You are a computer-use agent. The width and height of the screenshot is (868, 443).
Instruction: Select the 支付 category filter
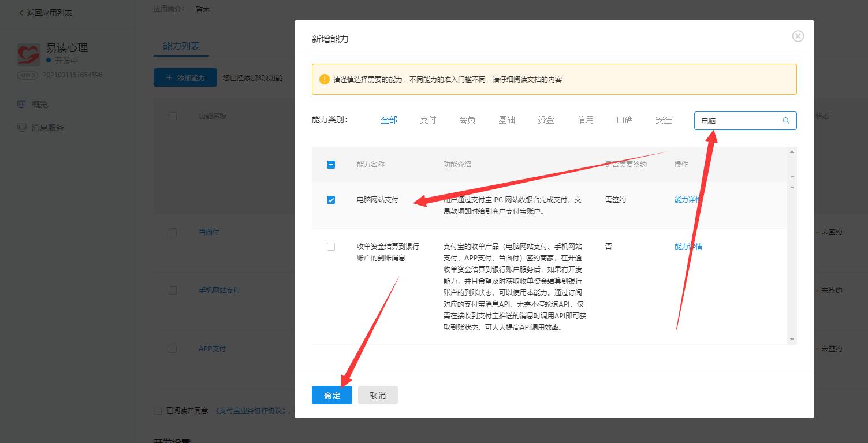(428, 120)
